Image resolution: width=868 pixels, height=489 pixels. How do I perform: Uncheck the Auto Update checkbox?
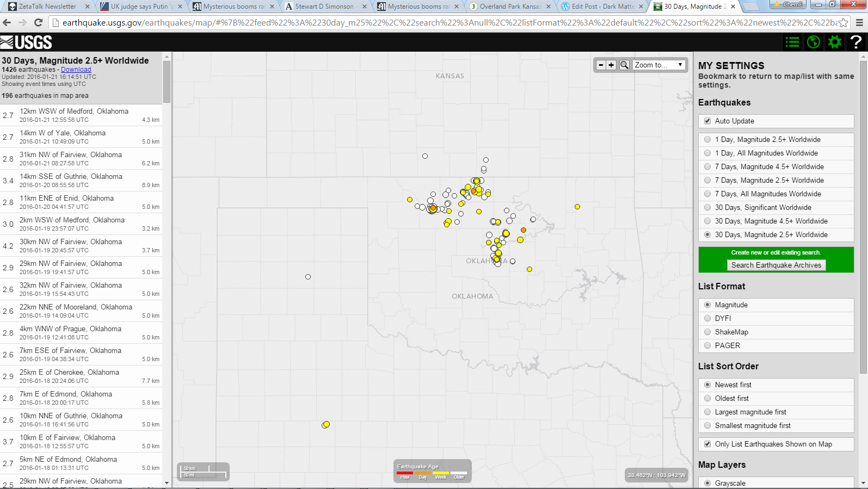707,121
